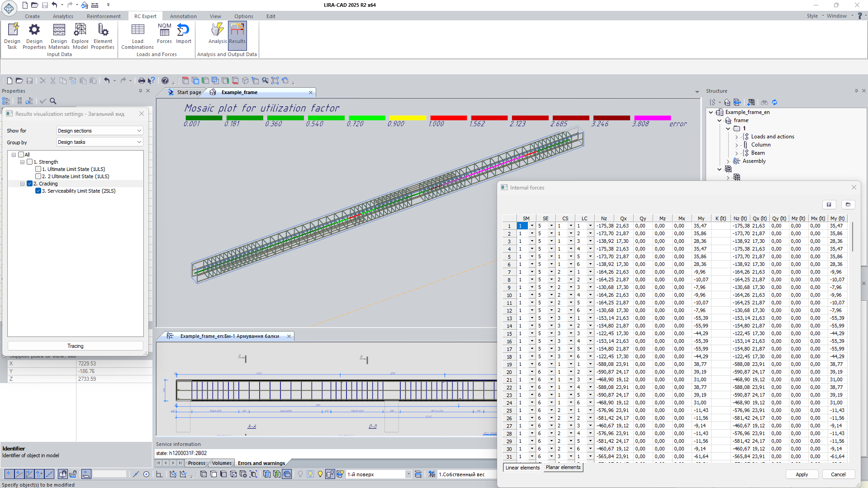
Task: Click the Apply button in Internal forces
Action: click(x=802, y=474)
